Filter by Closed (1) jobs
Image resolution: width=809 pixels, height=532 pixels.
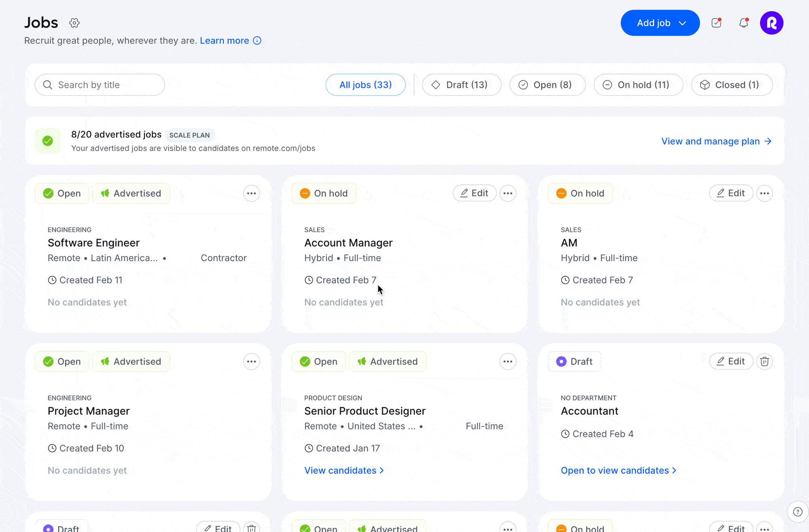(x=732, y=85)
